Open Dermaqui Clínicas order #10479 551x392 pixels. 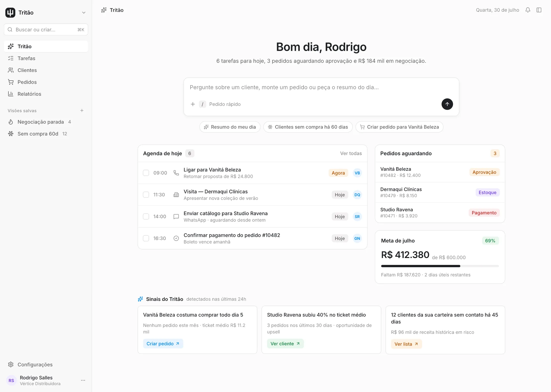[440, 192]
